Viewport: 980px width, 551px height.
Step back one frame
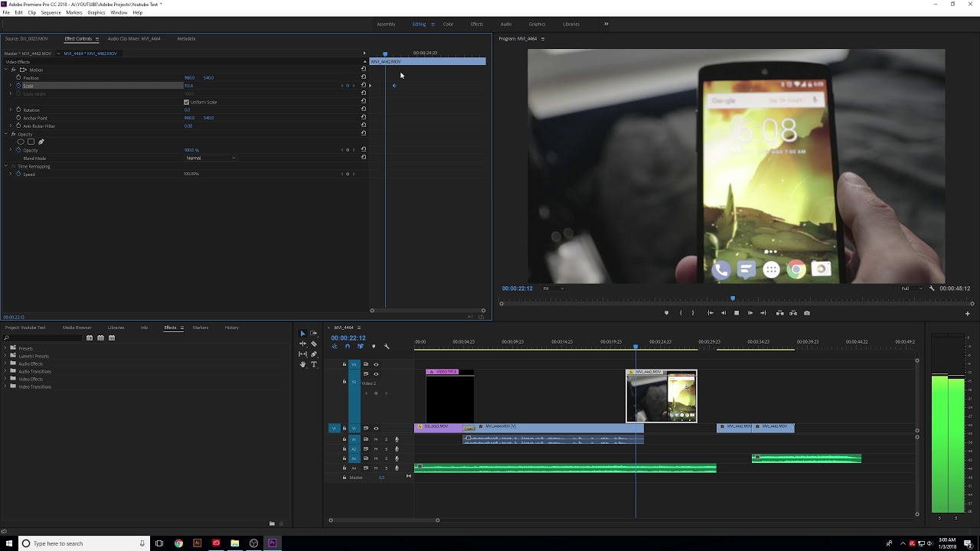point(724,313)
